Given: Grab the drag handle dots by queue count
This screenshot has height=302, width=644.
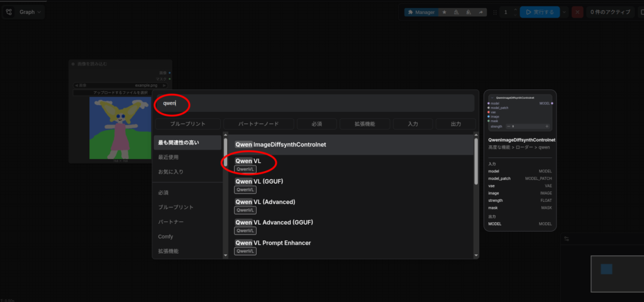Looking at the screenshot, I should tap(494, 12).
